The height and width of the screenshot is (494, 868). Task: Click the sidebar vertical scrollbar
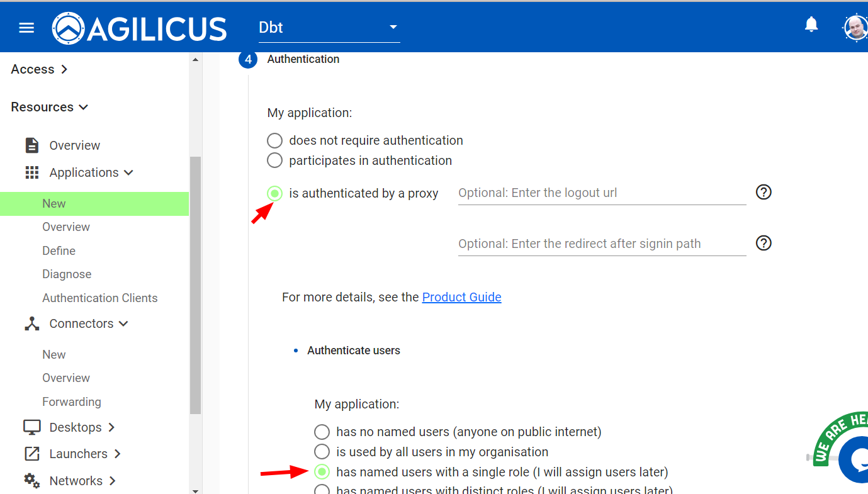coord(195,283)
